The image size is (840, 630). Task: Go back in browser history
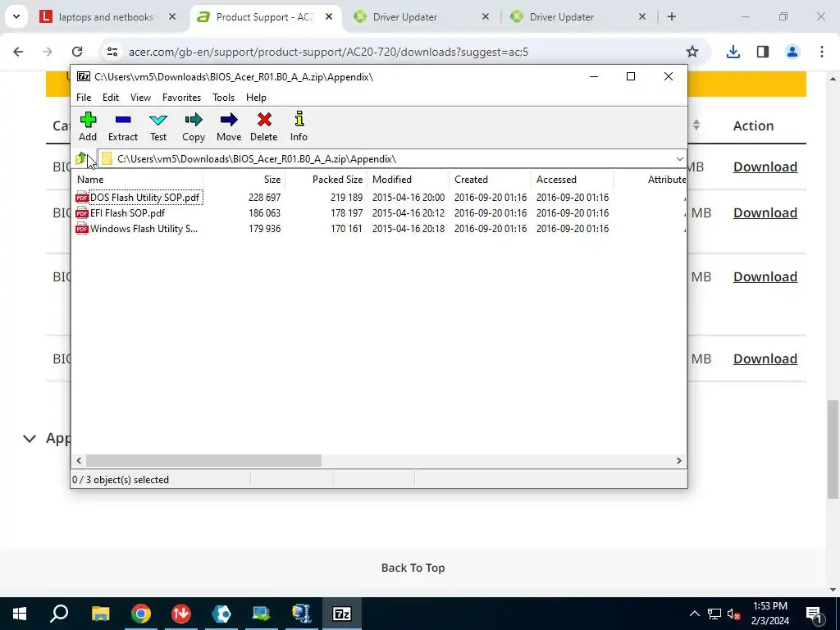pyautogui.click(x=18, y=52)
